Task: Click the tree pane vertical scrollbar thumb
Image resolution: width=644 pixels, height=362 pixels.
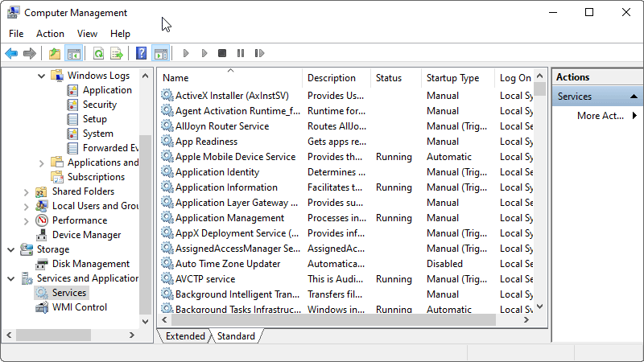Action: (x=145, y=224)
